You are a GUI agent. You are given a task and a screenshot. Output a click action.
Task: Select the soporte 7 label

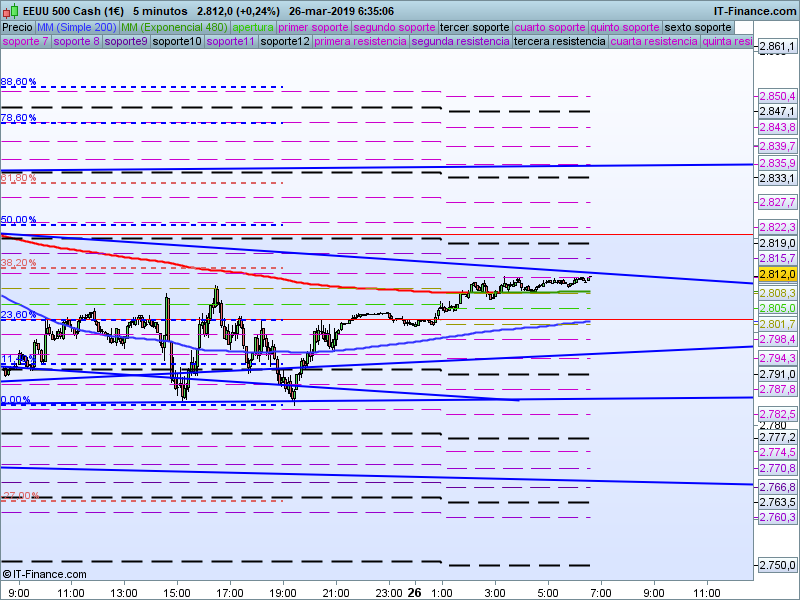pyautogui.click(x=25, y=41)
